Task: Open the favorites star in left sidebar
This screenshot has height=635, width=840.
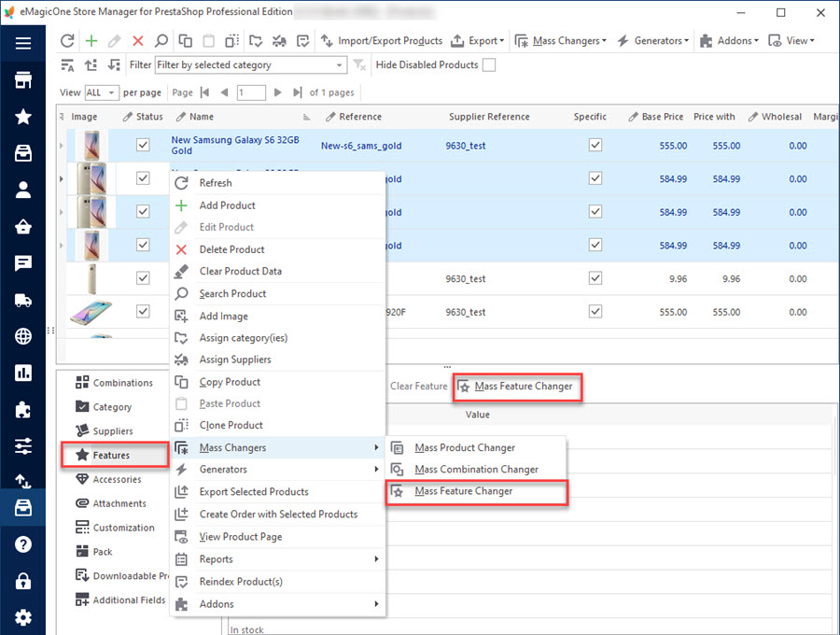Action: pos(23,117)
